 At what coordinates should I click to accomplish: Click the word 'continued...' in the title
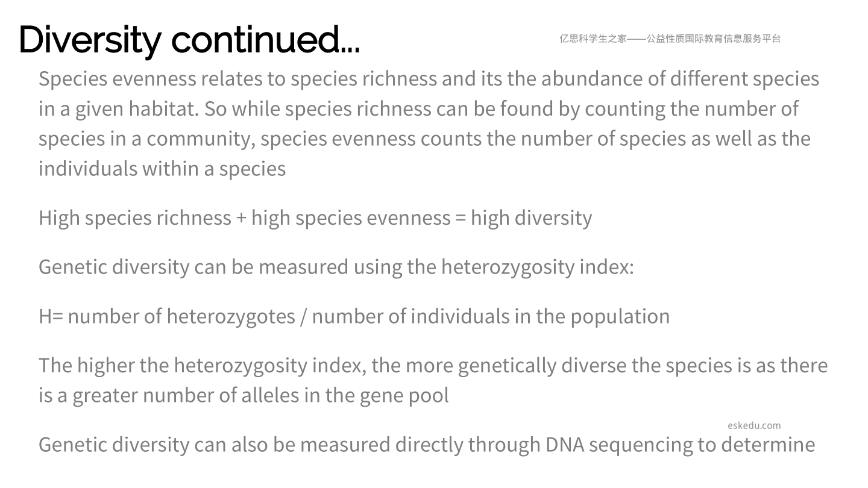[265, 40]
